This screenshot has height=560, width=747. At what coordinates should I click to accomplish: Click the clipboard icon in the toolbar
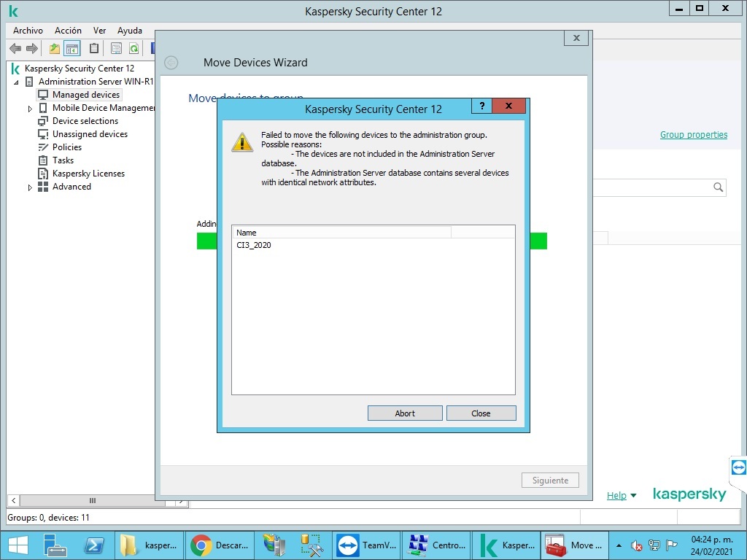pyautogui.click(x=94, y=48)
